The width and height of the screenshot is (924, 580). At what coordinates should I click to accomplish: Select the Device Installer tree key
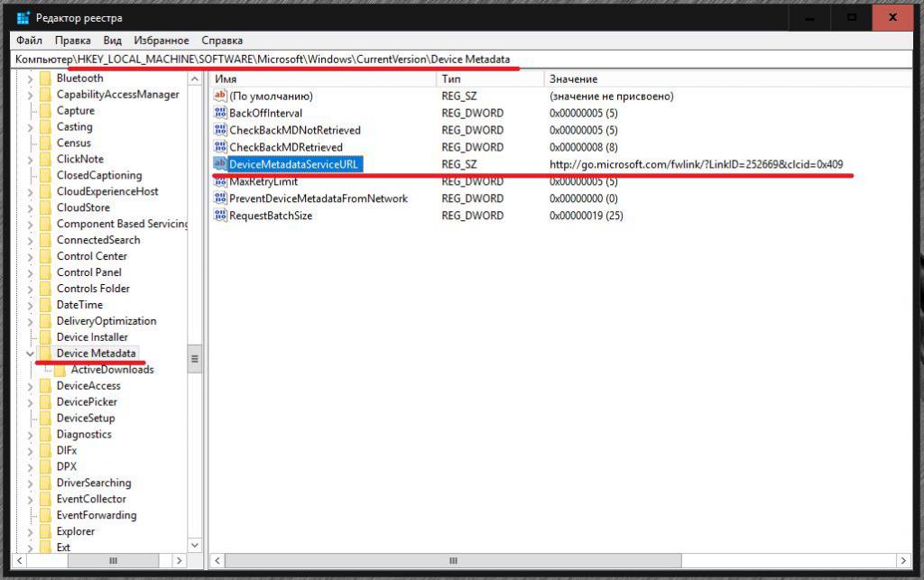[x=92, y=337]
